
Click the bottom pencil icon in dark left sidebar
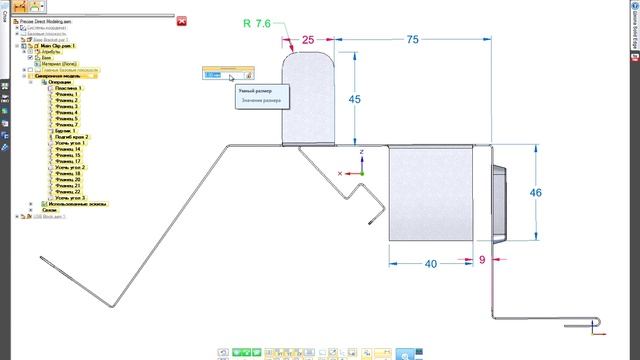tap(5, 147)
